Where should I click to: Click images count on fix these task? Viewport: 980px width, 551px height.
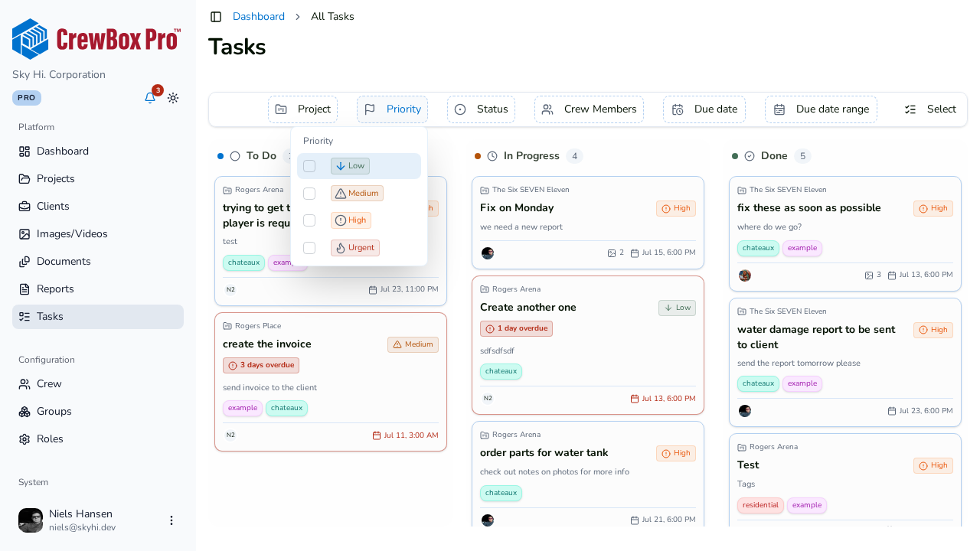[873, 275]
